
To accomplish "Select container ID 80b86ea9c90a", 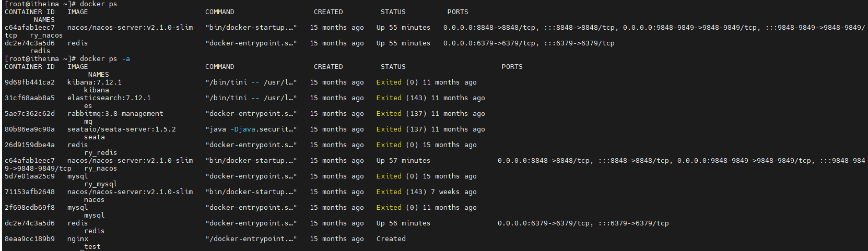I will pos(30,129).
